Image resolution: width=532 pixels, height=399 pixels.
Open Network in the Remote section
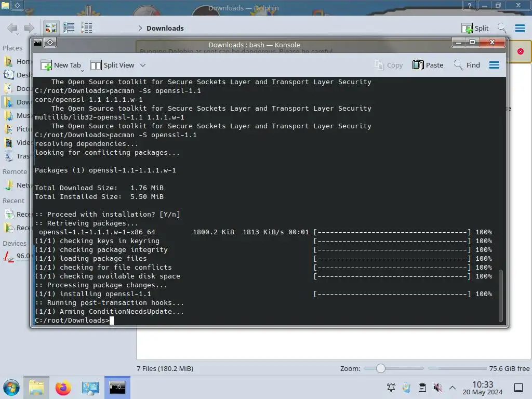(16, 185)
